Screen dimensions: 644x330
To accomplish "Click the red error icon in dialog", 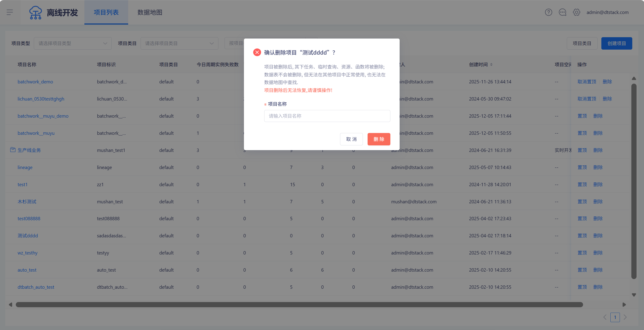I will pyautogui.click(x=257, y=53).
